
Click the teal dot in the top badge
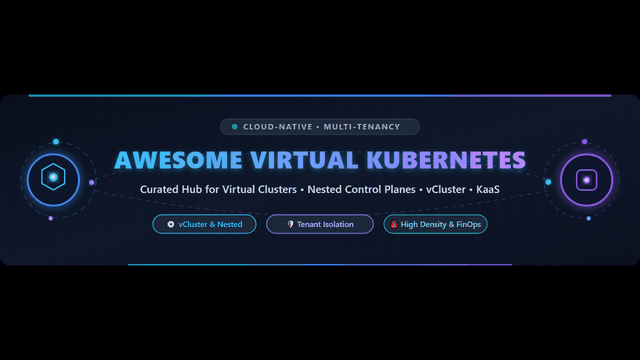click(x=235, y=127)
